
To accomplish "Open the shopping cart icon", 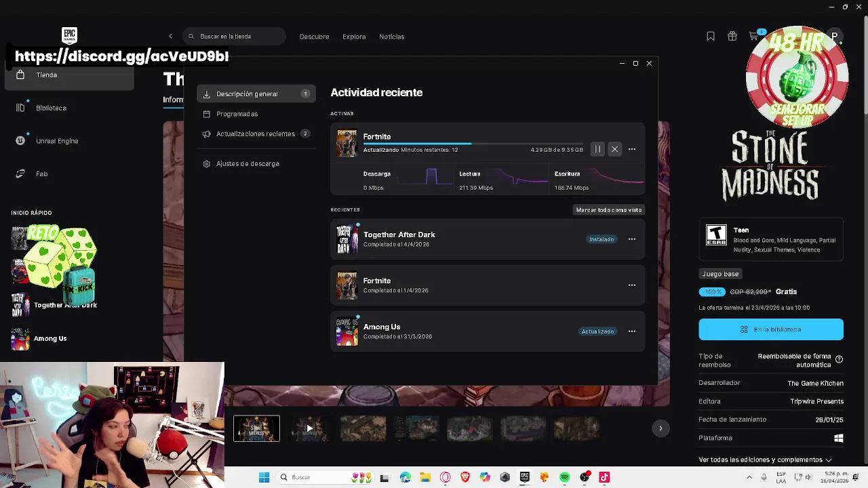I will (x=753, y=37).
